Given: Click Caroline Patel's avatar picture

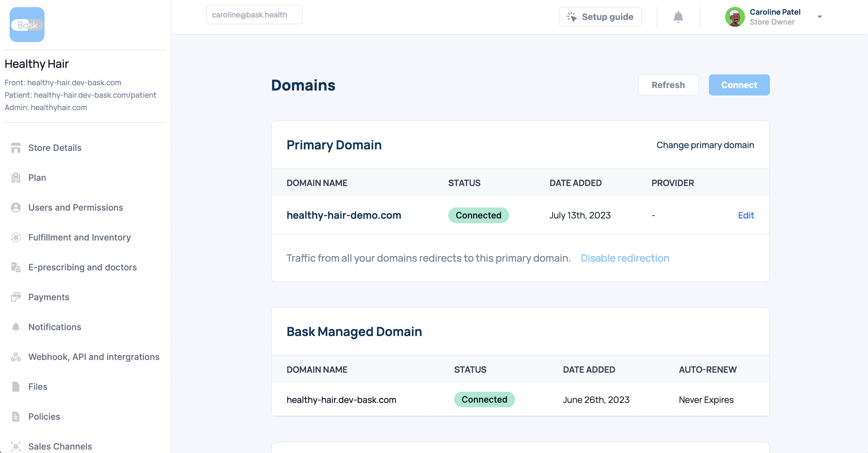Looking at the screenshot, I should click(734, 17).
